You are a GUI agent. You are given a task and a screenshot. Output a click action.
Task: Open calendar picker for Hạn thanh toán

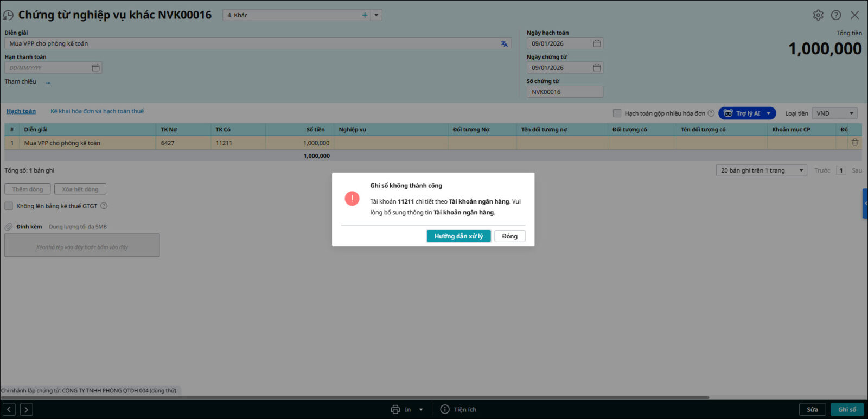click(95, 68)
